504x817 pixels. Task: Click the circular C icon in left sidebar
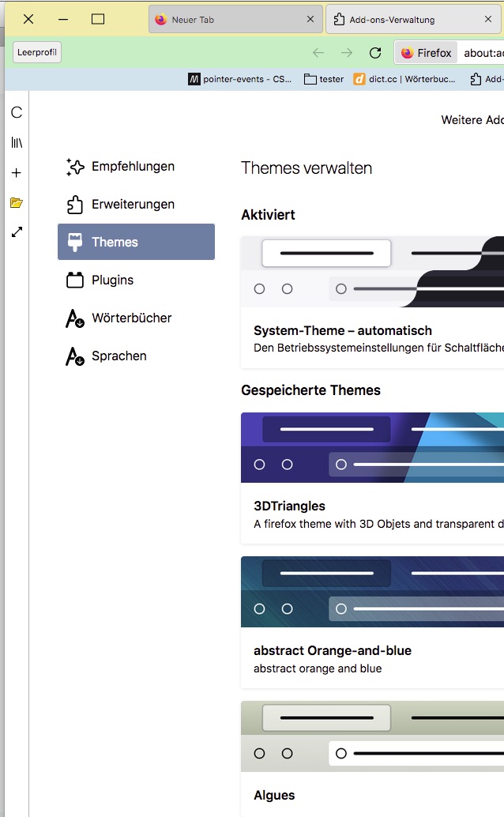(17, 113)
